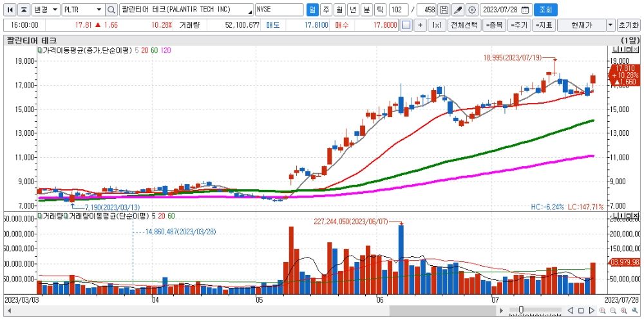
Task: Jump to the first data with the skip-back icon
Action: [x=11, y=10]
